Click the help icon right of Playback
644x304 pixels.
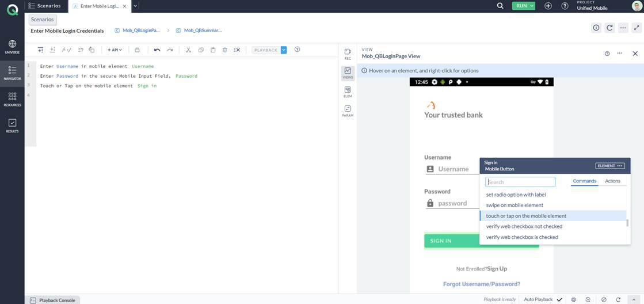[298, 50]
